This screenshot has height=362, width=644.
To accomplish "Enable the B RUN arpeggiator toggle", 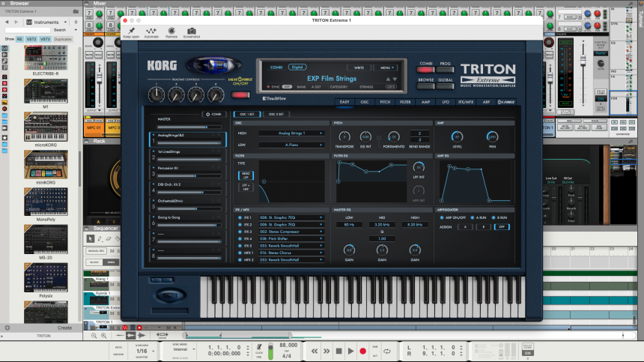I will (493, 218).
